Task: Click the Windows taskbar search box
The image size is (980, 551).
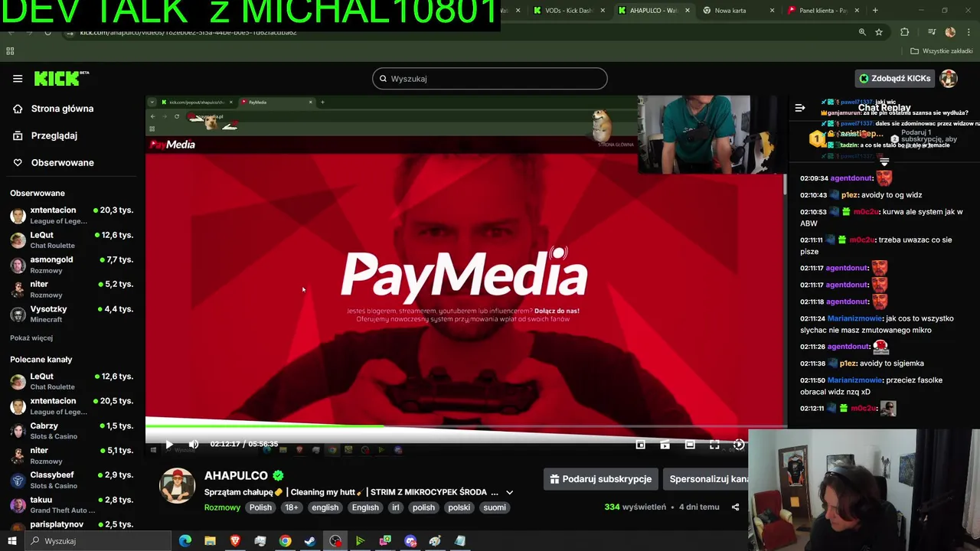Action: [96, 541]
